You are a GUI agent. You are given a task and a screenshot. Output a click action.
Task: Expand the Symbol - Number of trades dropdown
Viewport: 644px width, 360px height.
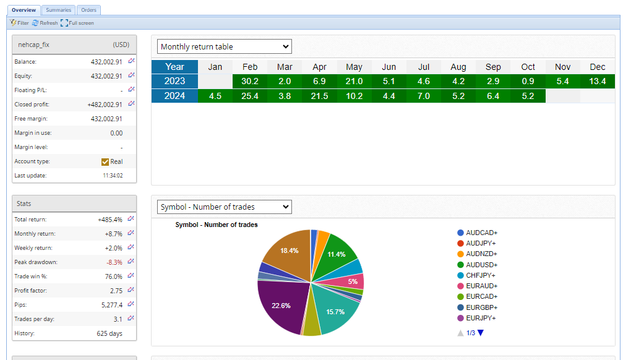pos(225,207)
